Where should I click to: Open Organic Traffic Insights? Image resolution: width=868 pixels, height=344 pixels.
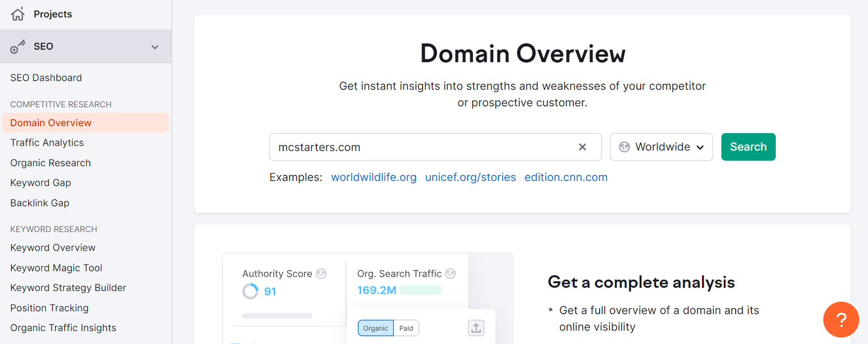[63, 328]
